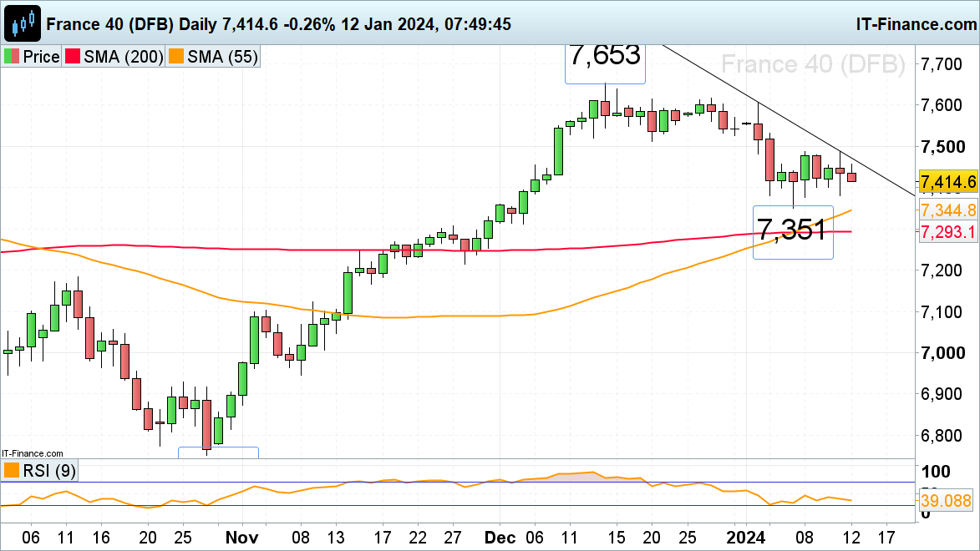Click the 7,000 price axis label

pos(942,353)
